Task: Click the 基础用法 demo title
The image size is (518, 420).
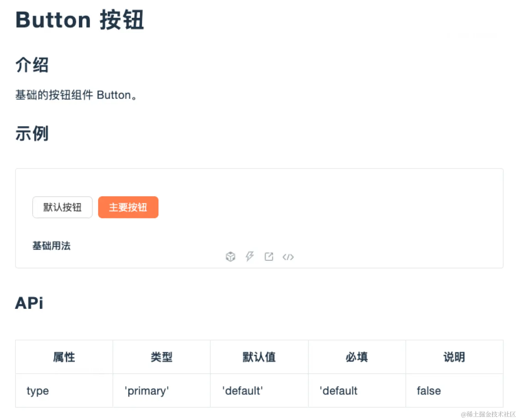Action: [51, 246]
